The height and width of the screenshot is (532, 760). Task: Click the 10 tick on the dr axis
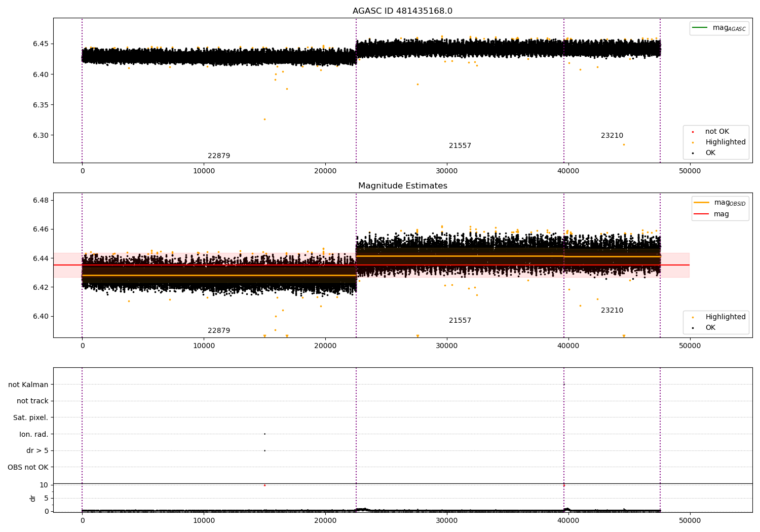44,485
